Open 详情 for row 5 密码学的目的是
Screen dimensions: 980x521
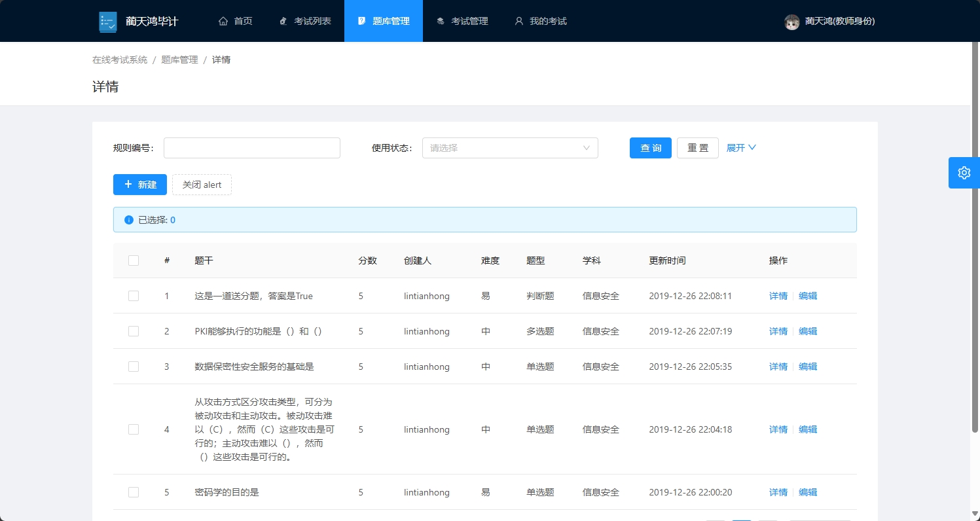pyautogui.click(x=778, y=492)
